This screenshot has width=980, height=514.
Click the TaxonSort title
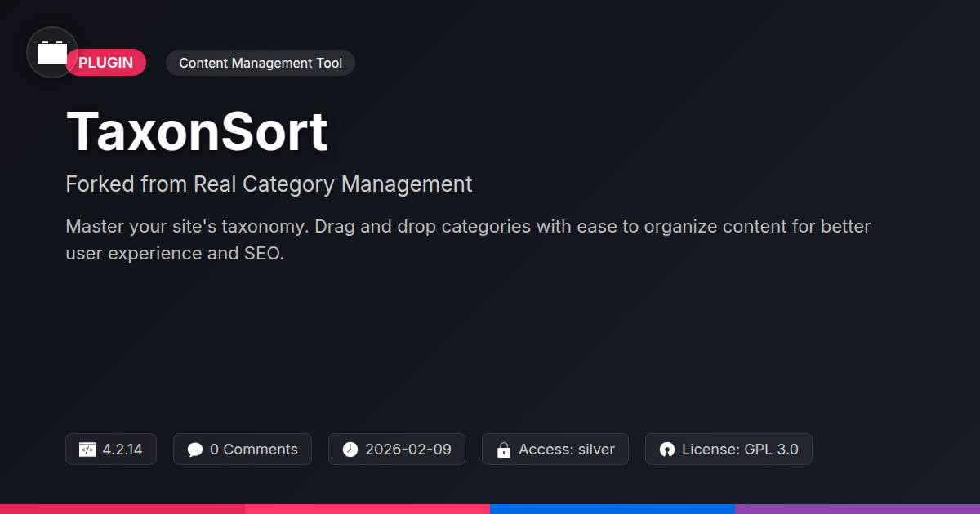(x=197, y=131)
